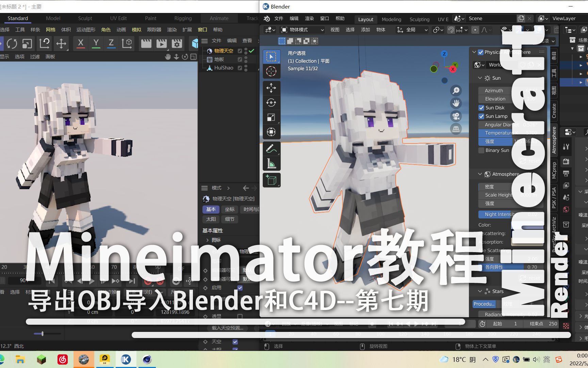The image size is (588, 368).
Task: Toggle the 天空 checkbox in attributes
Action: point(235,341)
